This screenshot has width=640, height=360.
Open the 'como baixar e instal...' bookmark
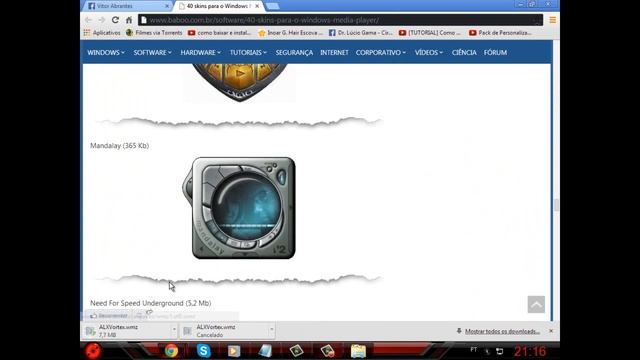coord(220,33)
